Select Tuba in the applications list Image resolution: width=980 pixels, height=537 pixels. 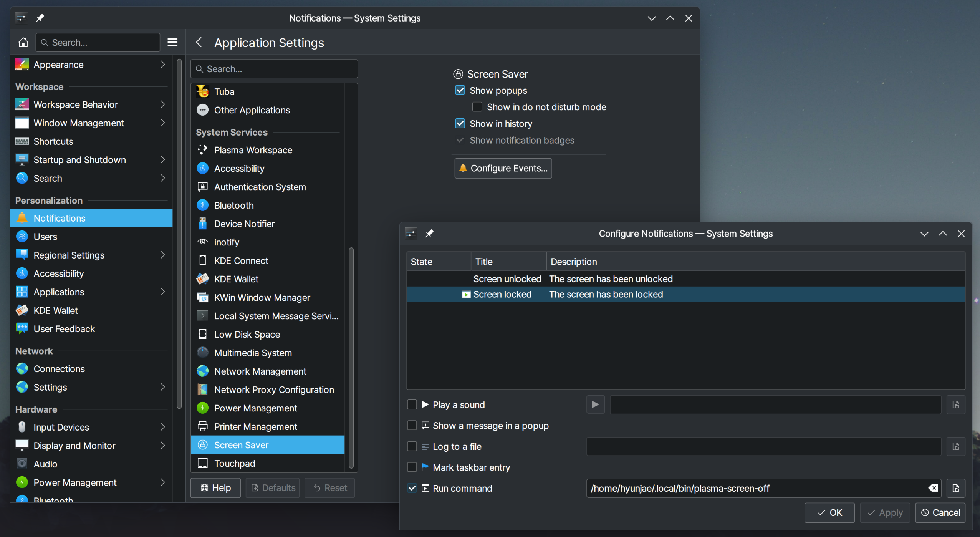268,91
